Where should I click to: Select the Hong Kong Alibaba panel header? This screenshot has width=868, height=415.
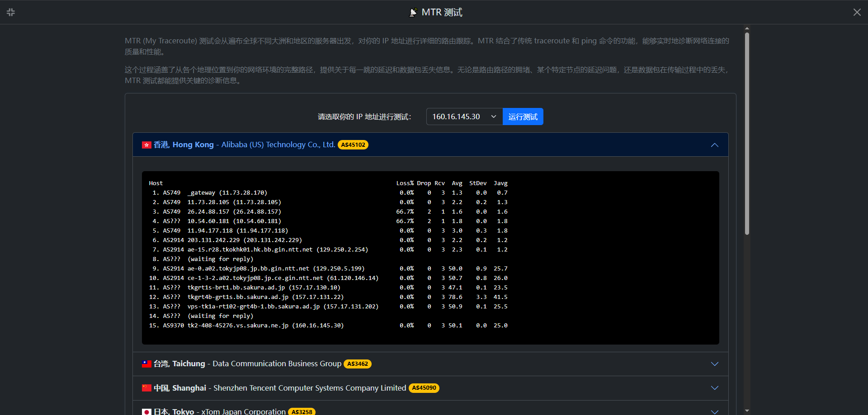coord(430,145)
